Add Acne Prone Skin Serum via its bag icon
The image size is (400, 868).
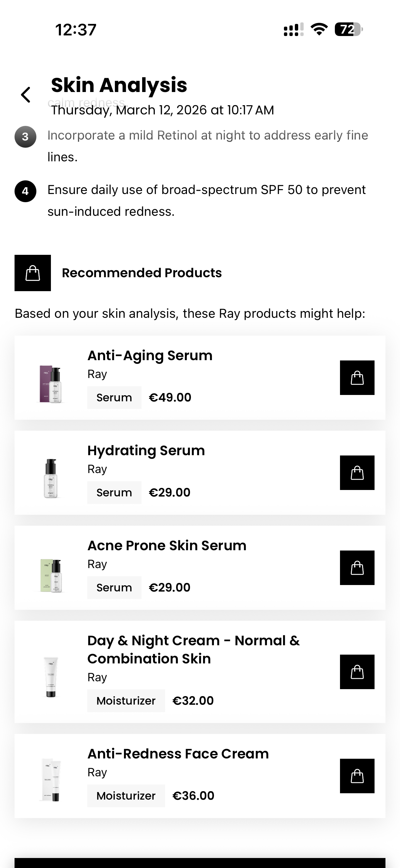(357, 567)
